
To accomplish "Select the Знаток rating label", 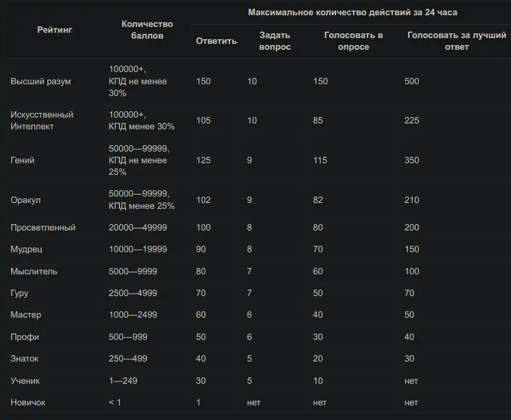I will click(25, 359).
